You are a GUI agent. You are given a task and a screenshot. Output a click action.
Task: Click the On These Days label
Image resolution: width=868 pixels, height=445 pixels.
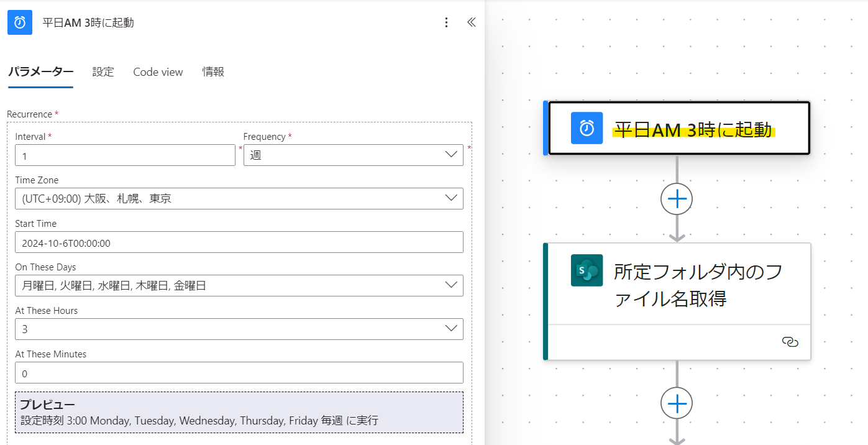(45, 267)
